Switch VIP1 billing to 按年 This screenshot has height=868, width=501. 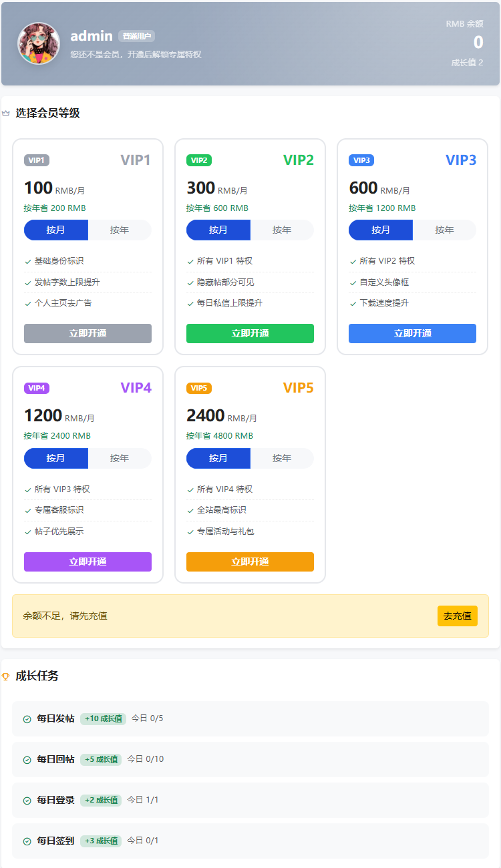120,230
